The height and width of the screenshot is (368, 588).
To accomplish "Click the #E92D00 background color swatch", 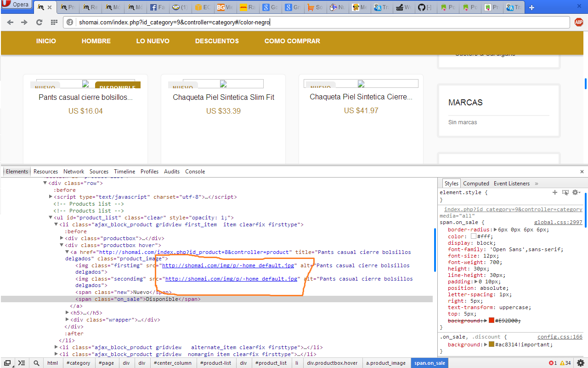I will coord(491,321).
